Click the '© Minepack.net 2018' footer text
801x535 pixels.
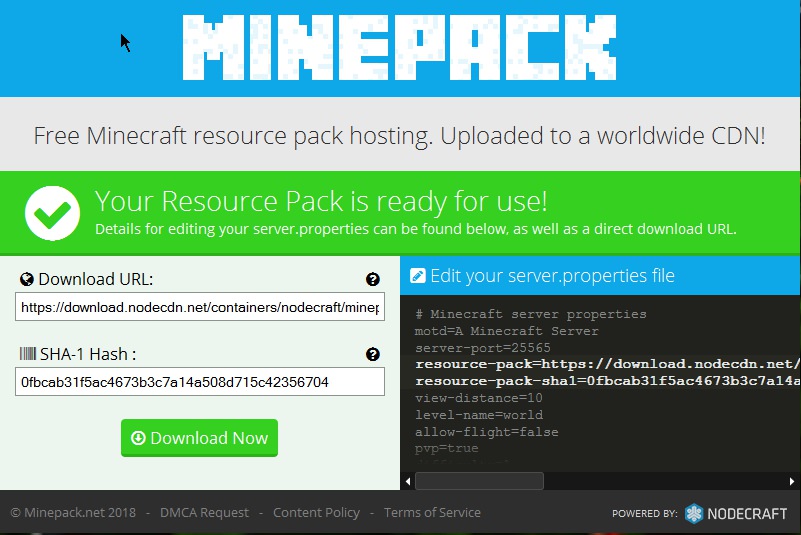(x=73, y=513)
